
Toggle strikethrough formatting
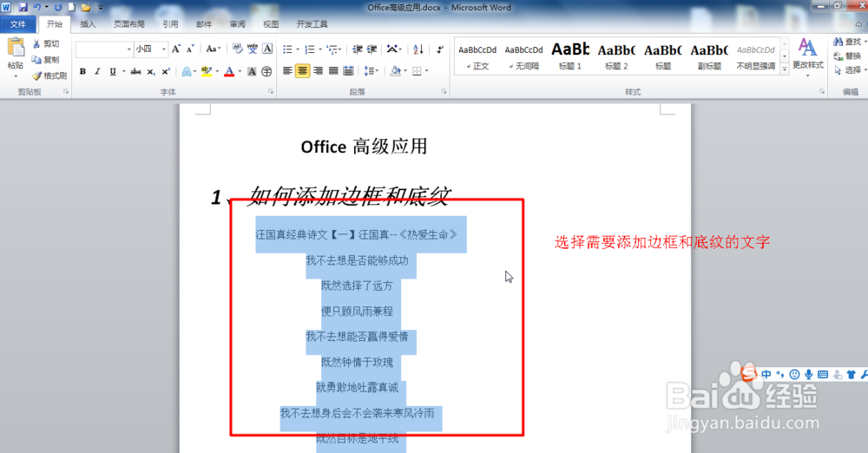point(135,71)
